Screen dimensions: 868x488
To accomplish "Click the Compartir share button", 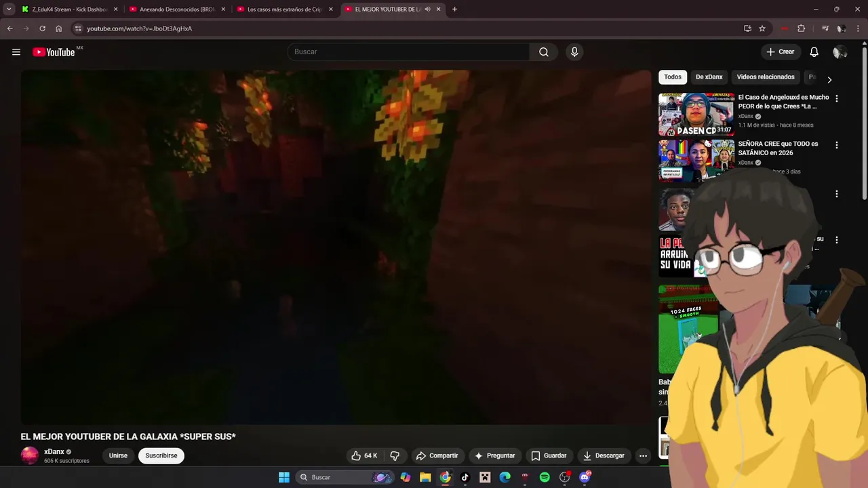I will (x=437, y=455).
